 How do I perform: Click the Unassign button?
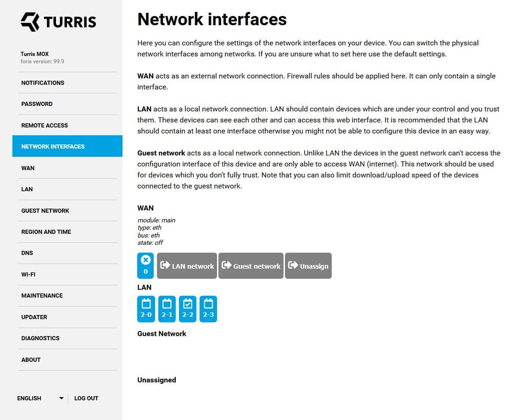pyautogui.click(x=308, y=266)
